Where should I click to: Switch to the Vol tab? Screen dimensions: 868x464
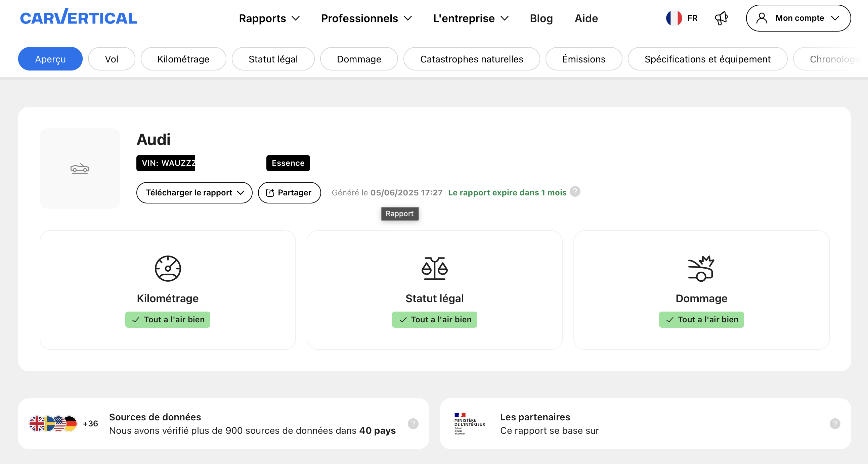click(112, 59)
